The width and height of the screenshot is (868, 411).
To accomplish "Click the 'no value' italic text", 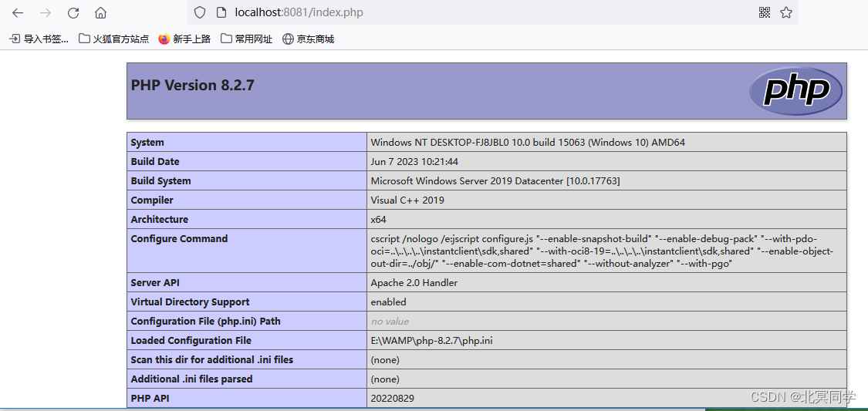I will (x=390, y=322).
